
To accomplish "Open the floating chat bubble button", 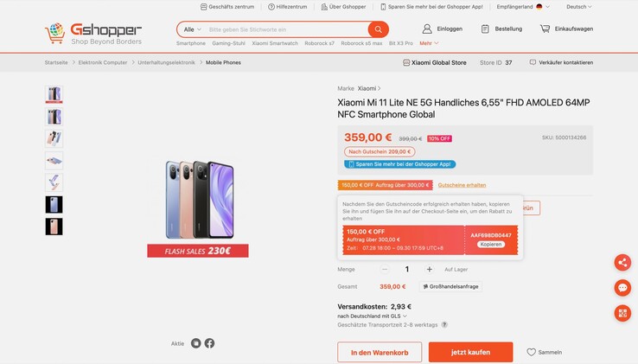I will [x=622, y=288].
